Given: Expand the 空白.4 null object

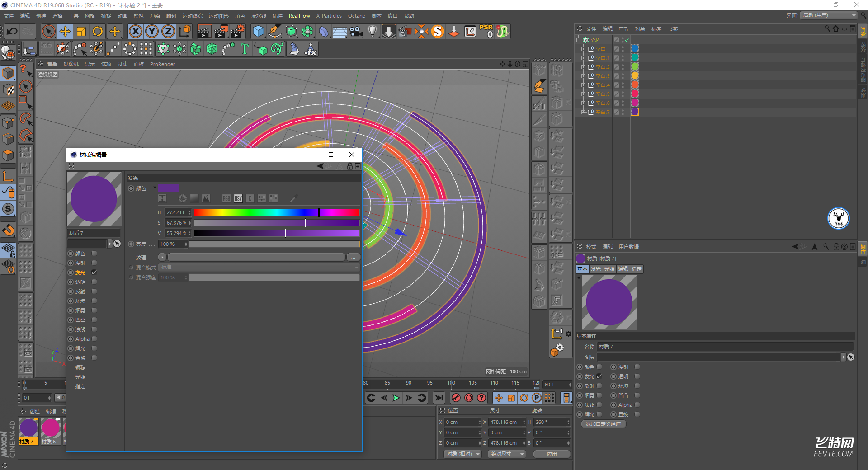Looking at the screenshot, I should [583, 85].
